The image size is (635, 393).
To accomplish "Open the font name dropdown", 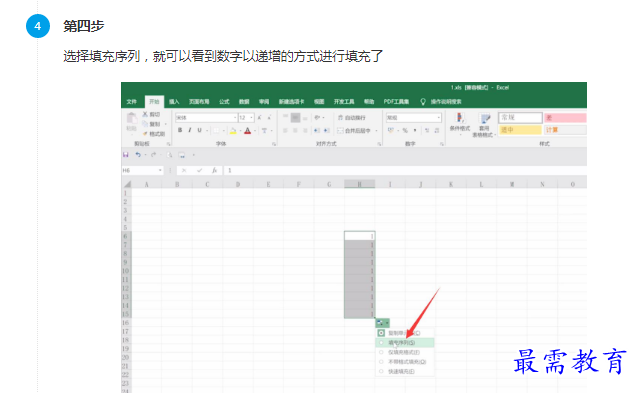I will point(235,117).
